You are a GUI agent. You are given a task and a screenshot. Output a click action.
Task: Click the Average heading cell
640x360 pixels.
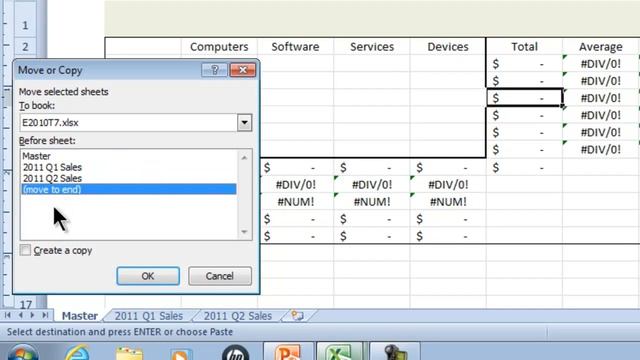tap(601, 47)
